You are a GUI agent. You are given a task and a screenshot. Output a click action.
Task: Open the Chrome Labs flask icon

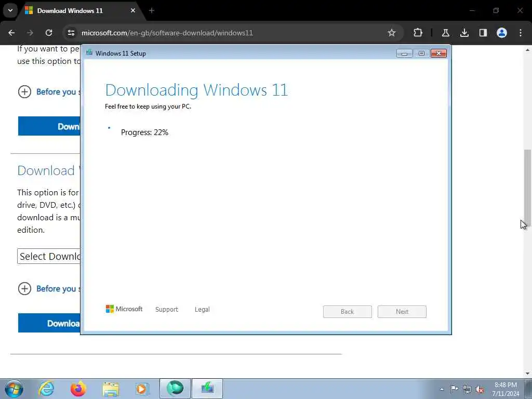(x=445, y=33)
